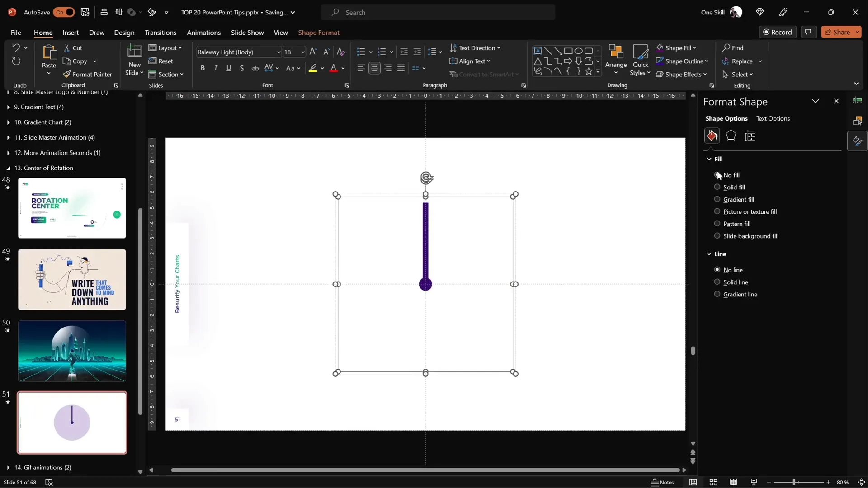Open font name dropdown
The image size is (868, 488).
point(278,52)
